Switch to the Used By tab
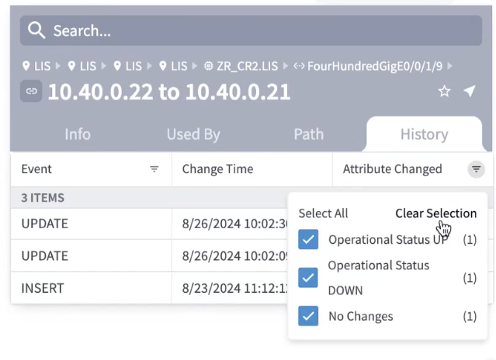 [193, 134]
